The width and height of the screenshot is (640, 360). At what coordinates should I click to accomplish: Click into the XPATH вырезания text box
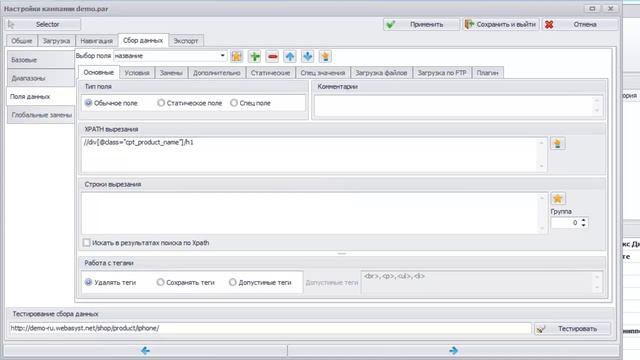(310, 154)
